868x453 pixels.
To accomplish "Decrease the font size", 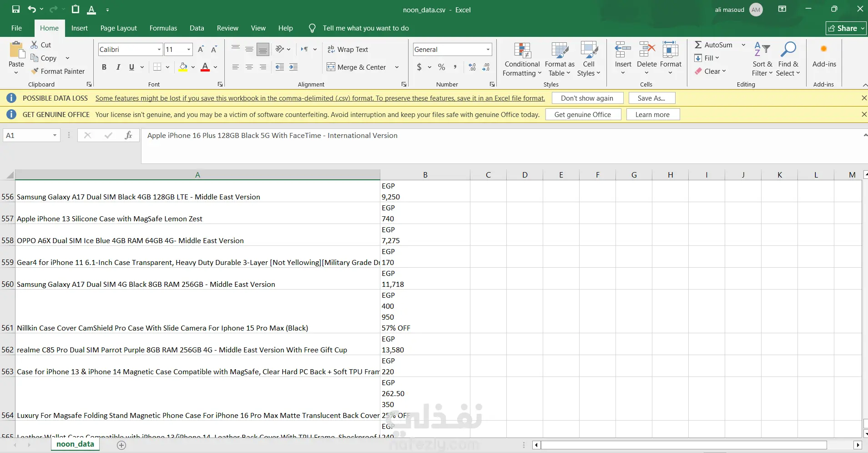I will tap(214, 49).
